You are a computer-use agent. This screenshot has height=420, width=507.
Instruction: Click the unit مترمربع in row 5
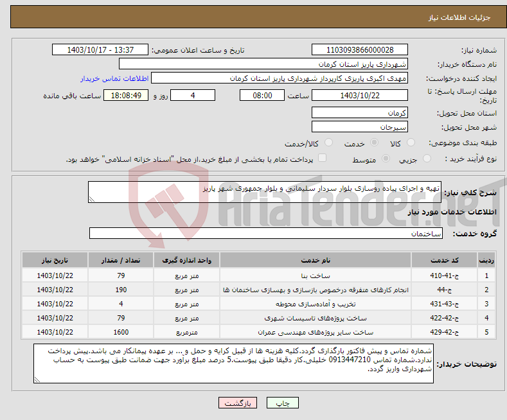click(x=186, y=332)
